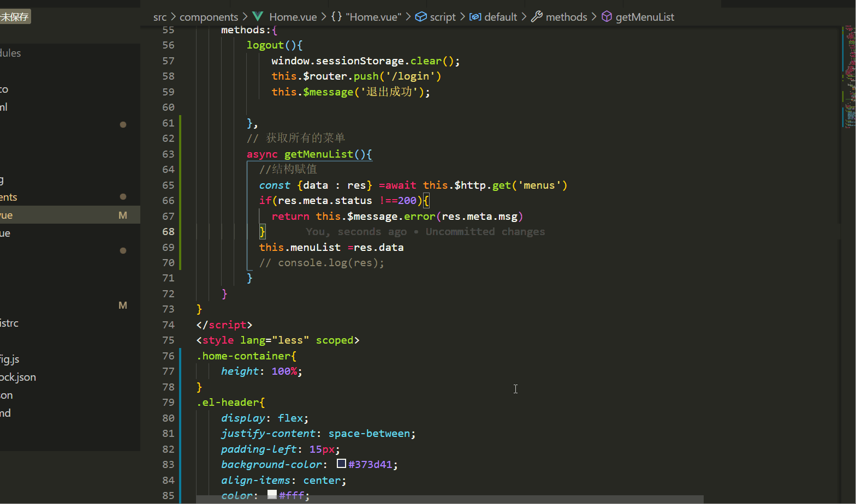Click line number 60 in the gutter

[168, 107]
